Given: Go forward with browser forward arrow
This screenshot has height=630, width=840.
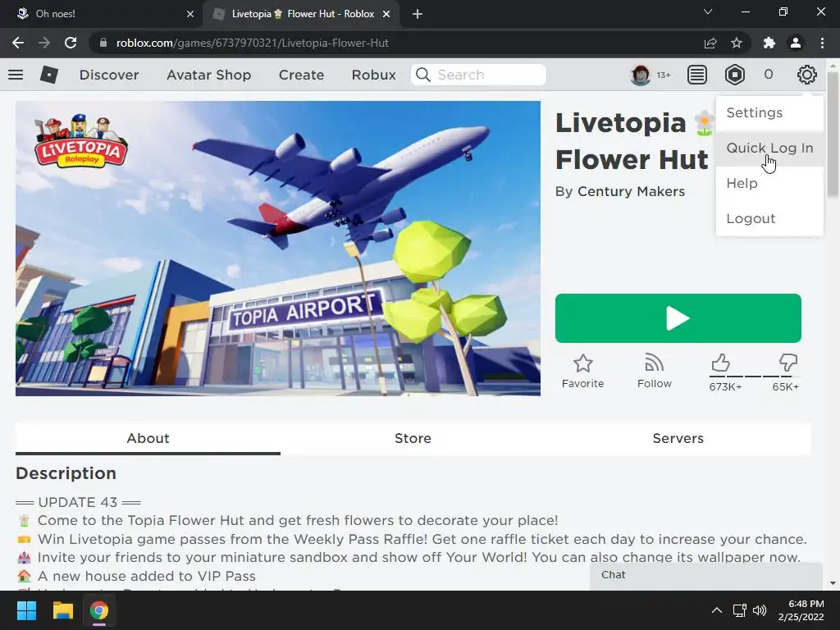Looking at the screenshot, I should (x=44, y=43).
